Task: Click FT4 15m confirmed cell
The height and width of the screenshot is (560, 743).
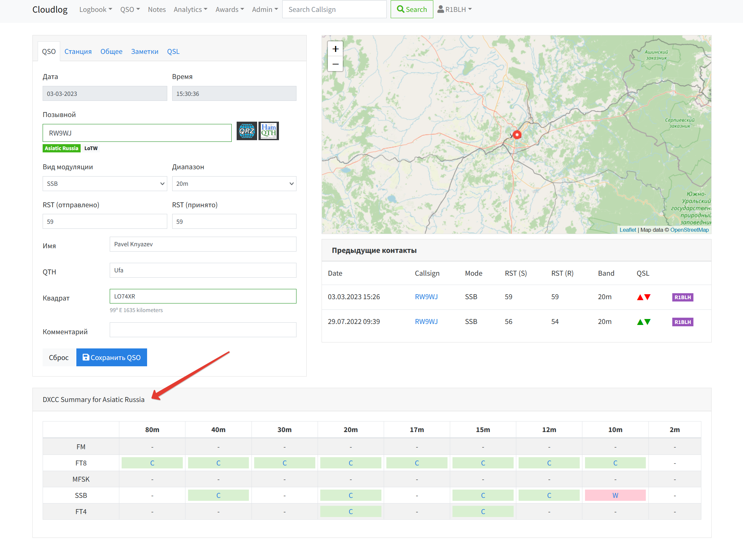Action: tap(483, 512)
